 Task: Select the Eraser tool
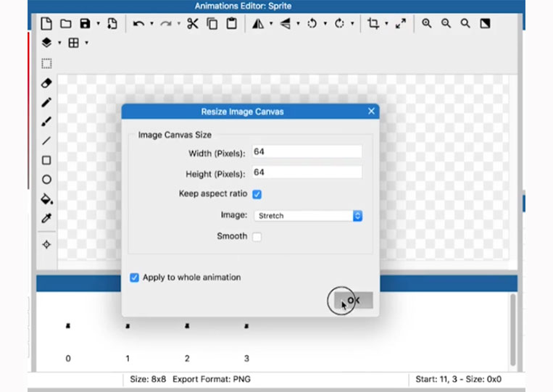click(46, 83)
